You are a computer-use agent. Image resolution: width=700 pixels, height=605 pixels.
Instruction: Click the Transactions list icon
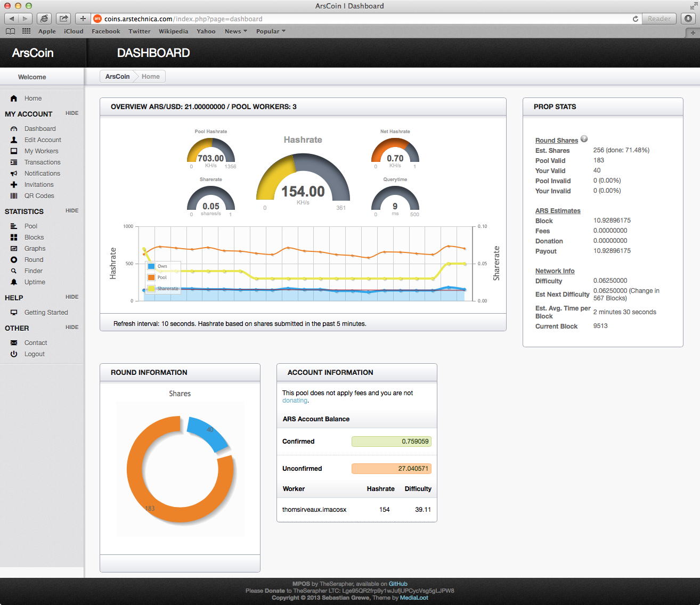pos(14,162)
